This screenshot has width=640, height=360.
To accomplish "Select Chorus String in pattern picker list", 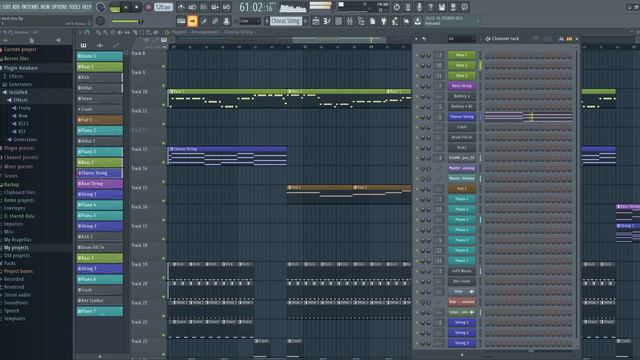I will (x=100, y=173).
